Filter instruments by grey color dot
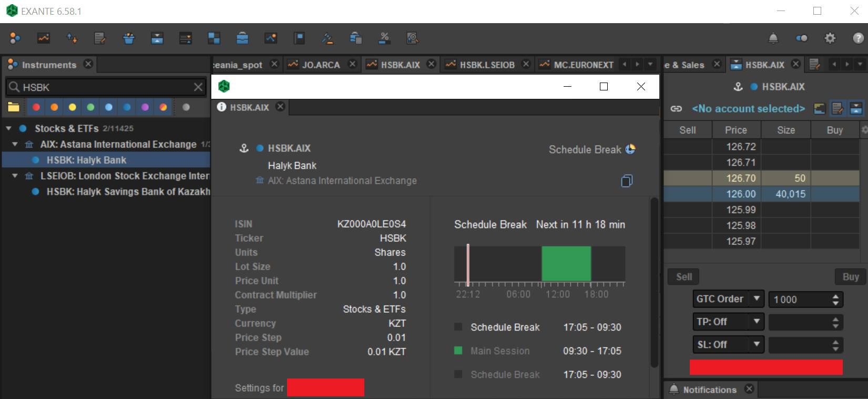The image size is (868, 399). point(186,107)
